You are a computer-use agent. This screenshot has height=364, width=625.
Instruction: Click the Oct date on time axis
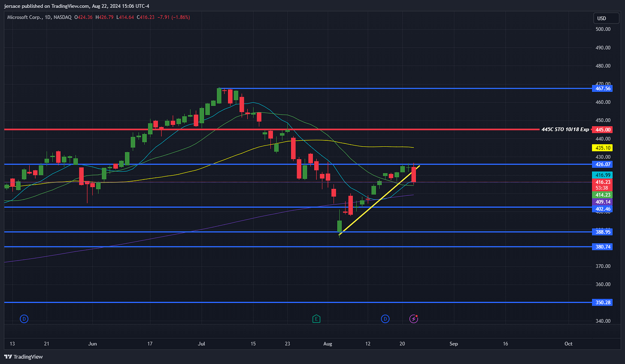[x=568, y=344]
